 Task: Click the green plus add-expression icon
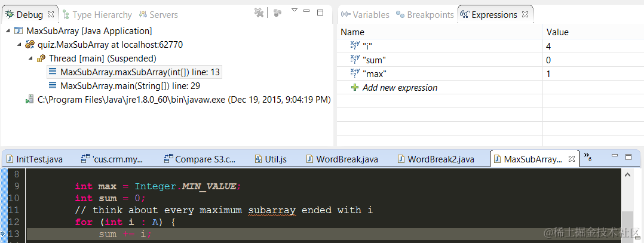[x=355, y=87]
